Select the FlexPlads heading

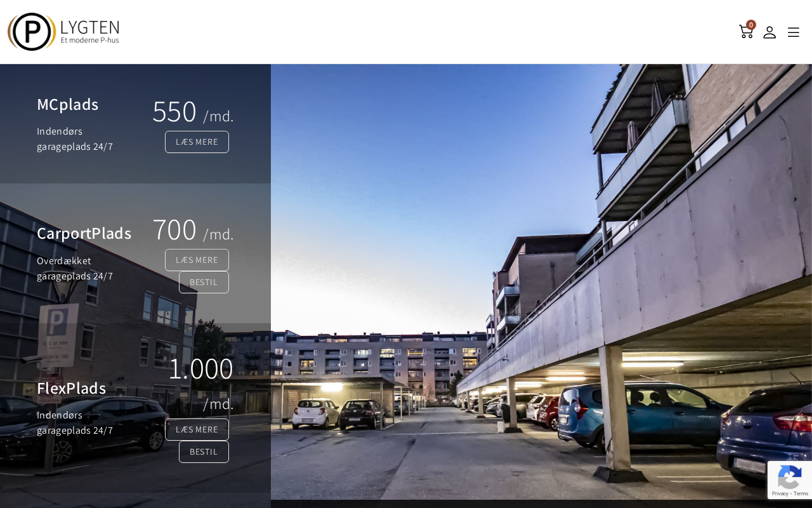pyautogui.click(x=72, y=388)
